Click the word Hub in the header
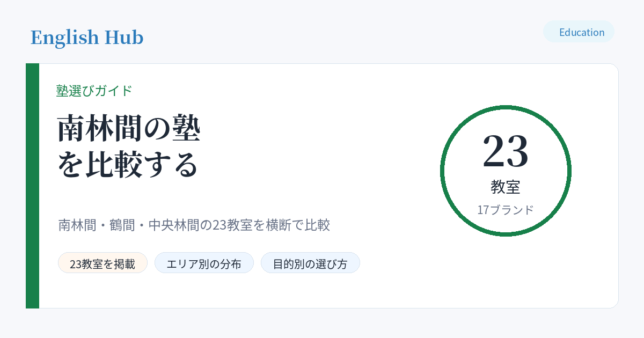This screenshot has height=338, width=644. pyautogui.click(x=124, y=38)
